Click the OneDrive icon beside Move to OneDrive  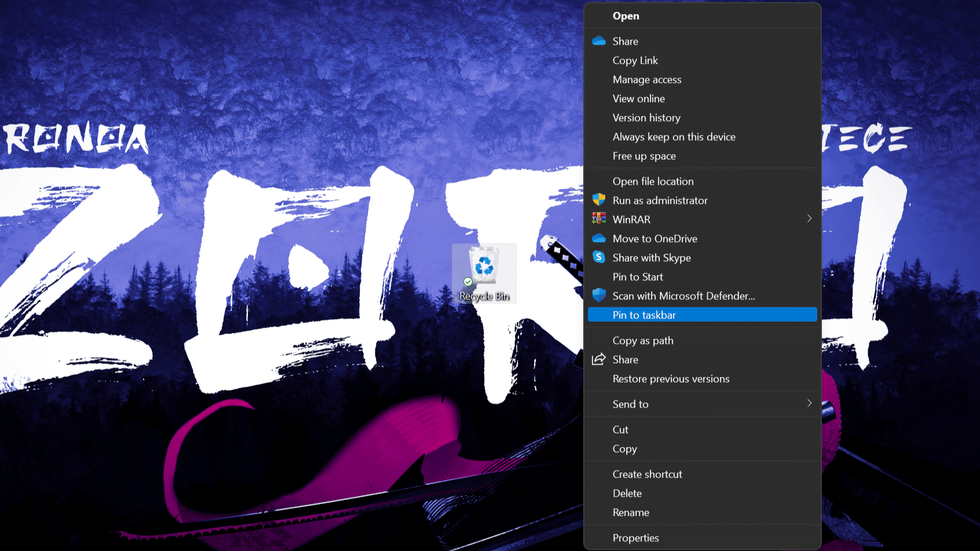point(599,238)
